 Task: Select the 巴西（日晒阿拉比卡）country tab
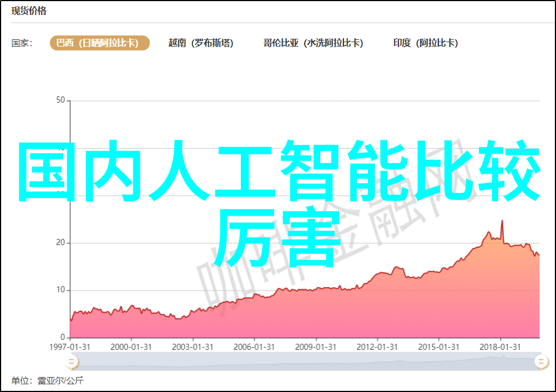(100, 43)
